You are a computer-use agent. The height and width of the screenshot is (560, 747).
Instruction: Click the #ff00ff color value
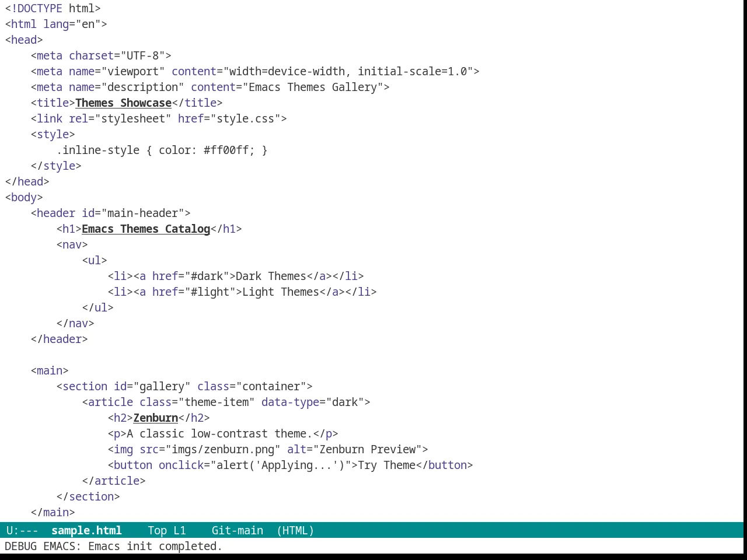(x=226, y=150)
